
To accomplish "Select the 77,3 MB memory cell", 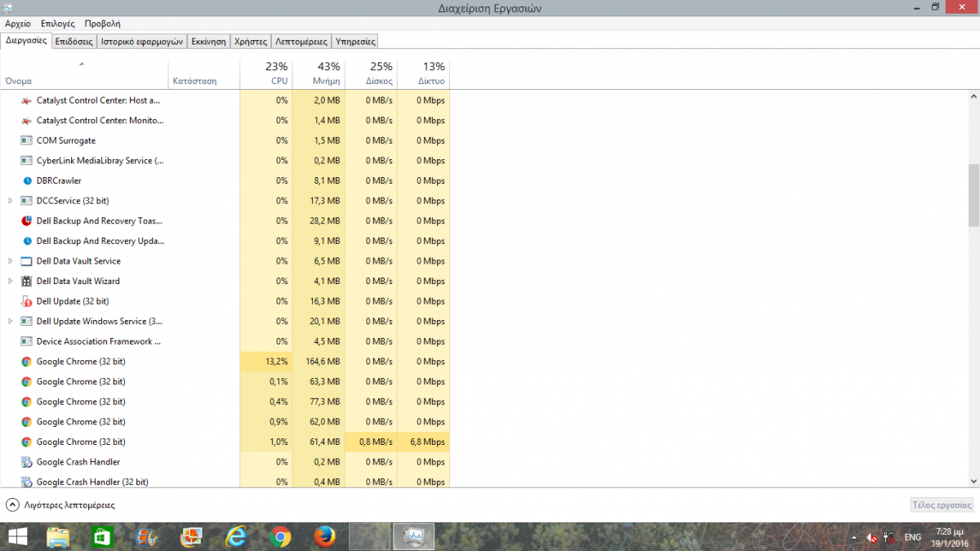I will pyautogui.click(x=318, y=402).
